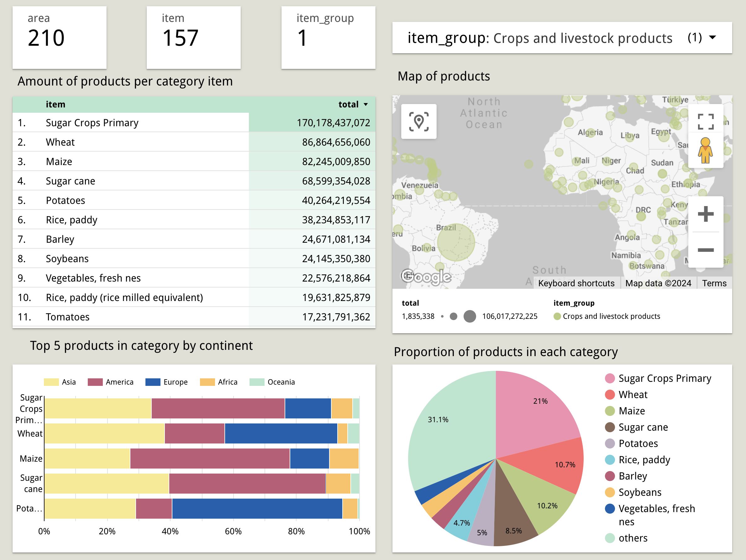This screenshot has height=560, width=746.
Task: Click the 'area 210' scorecard
Action: pos(60,38)
